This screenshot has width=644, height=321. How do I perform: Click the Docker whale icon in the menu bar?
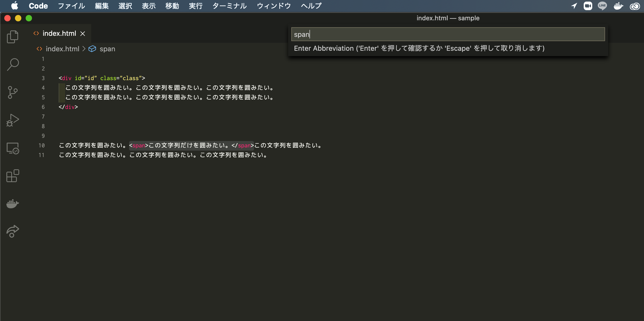pyautogui.click(x=619, y=6)
